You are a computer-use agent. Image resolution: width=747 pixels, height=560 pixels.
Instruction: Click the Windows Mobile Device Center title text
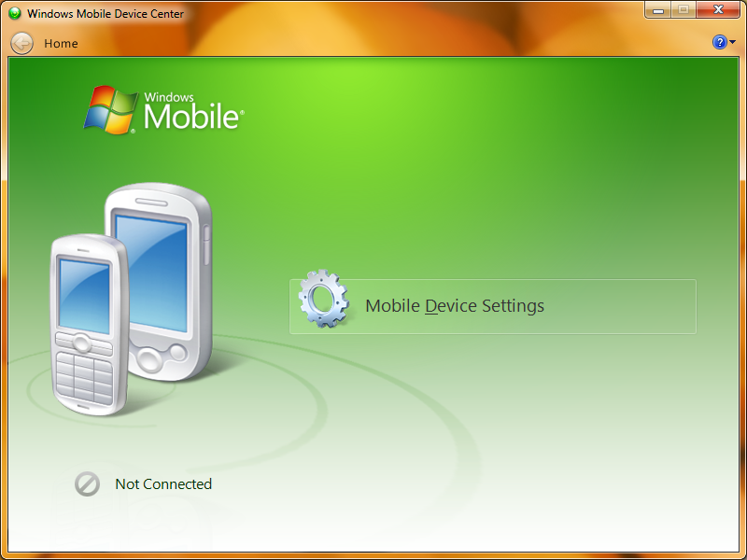point(106,14)
